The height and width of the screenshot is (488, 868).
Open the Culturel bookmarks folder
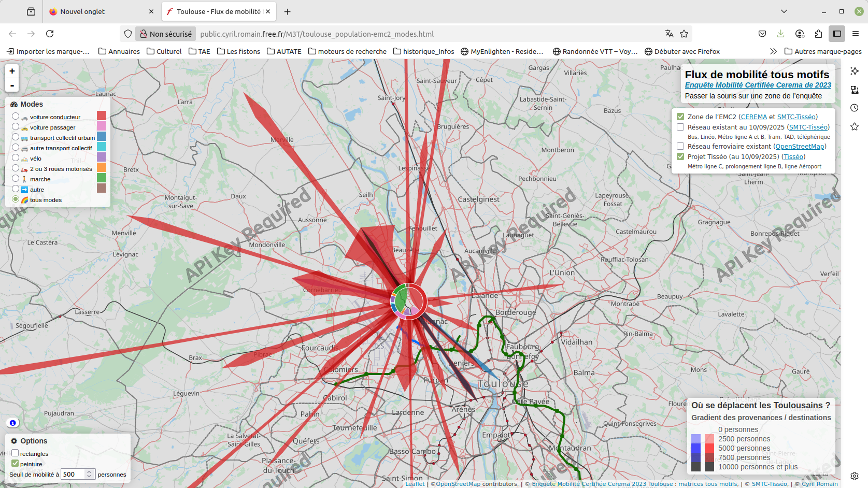tap(164, 51)
